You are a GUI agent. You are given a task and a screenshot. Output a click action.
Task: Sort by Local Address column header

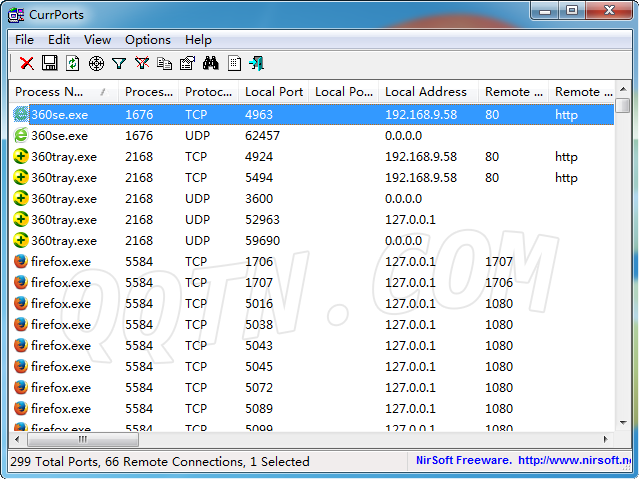click(425, 92)
